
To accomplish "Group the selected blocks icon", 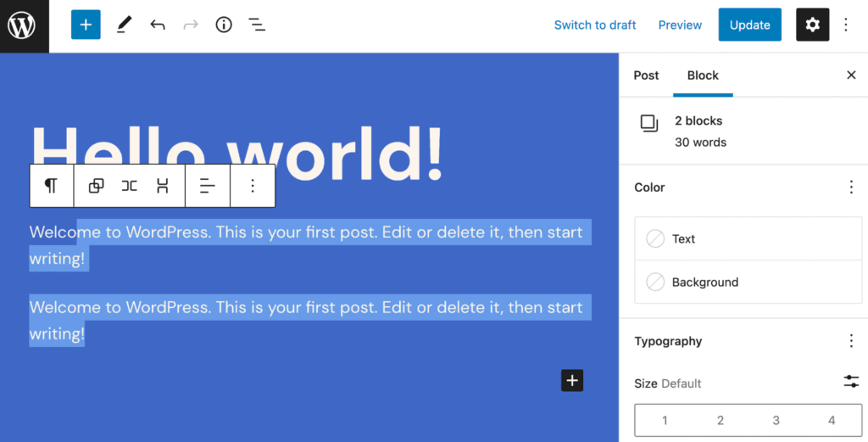I will 97,186.
